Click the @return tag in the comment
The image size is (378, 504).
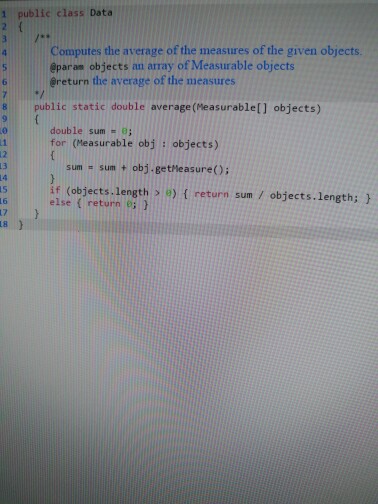(69, 81)
